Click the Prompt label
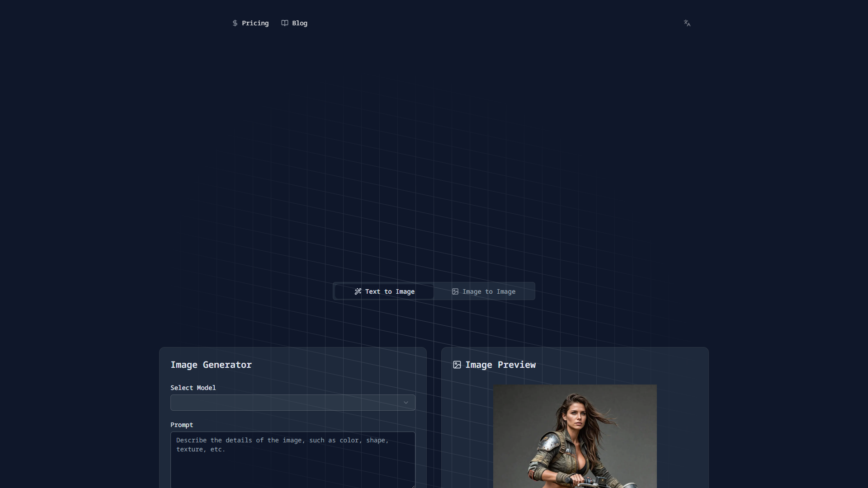868x488 pixels. click(x=182, y=425)
